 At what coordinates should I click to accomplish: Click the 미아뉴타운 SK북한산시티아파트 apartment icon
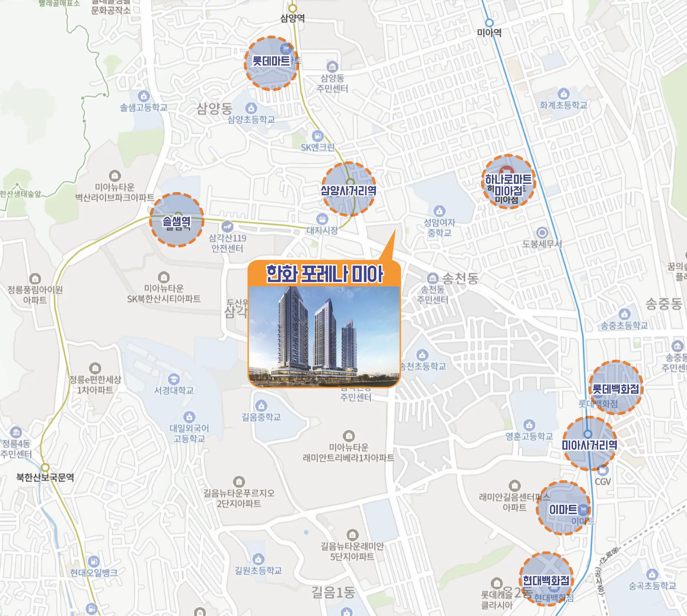(164, 277)
